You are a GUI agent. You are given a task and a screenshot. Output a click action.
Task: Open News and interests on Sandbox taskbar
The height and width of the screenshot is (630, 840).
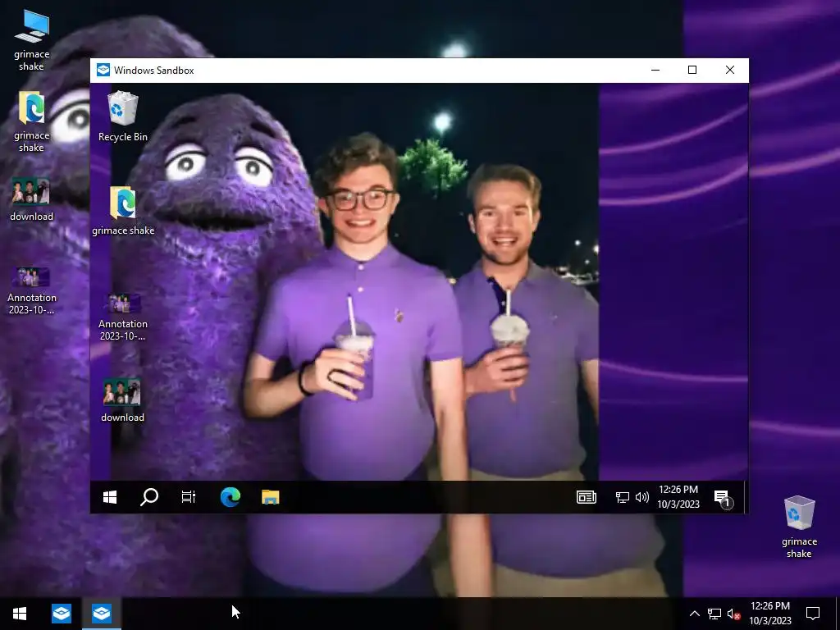coord(586,497)
